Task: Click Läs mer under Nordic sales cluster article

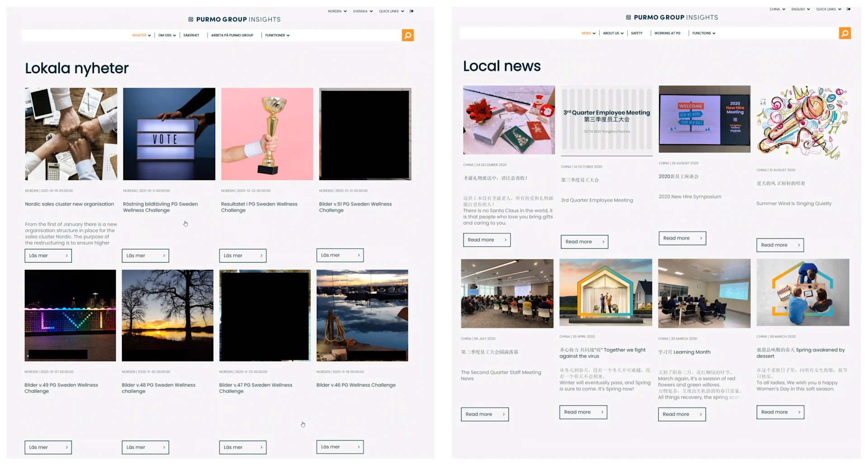Action: [48, 256]
